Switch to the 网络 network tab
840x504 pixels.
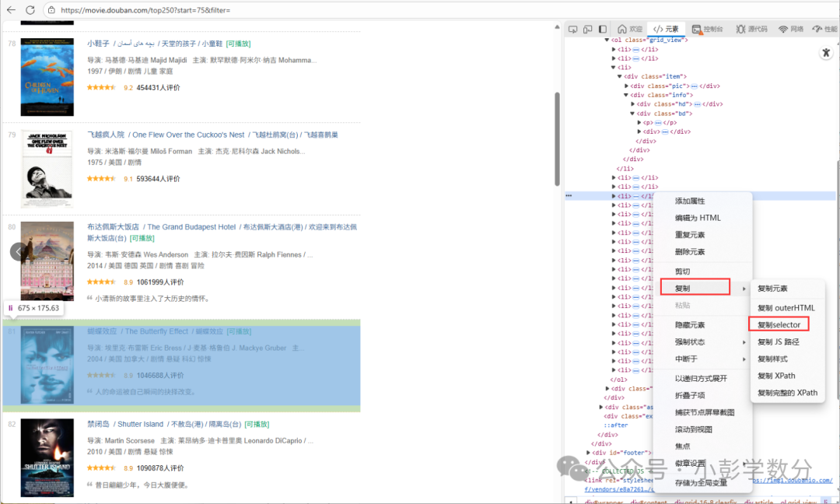pyautogui.click(x=791, y=29)
